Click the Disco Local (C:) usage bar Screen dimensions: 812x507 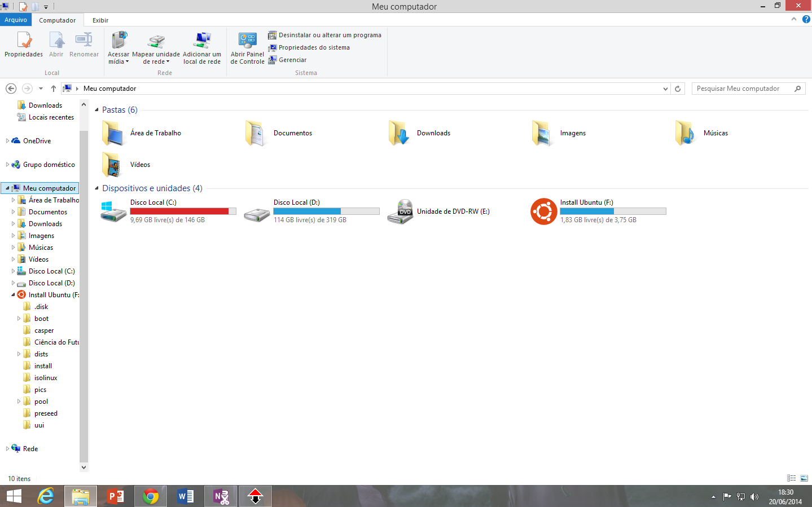183,211
